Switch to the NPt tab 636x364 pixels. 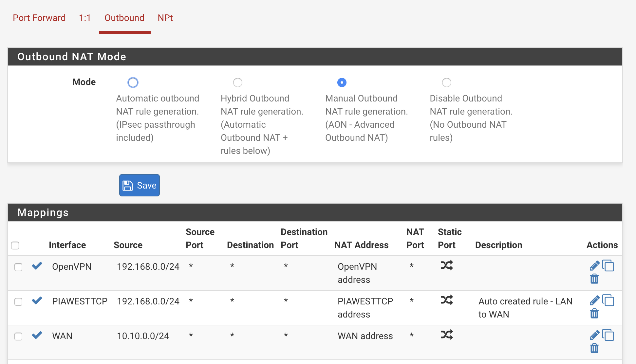[x=165, y=18]
